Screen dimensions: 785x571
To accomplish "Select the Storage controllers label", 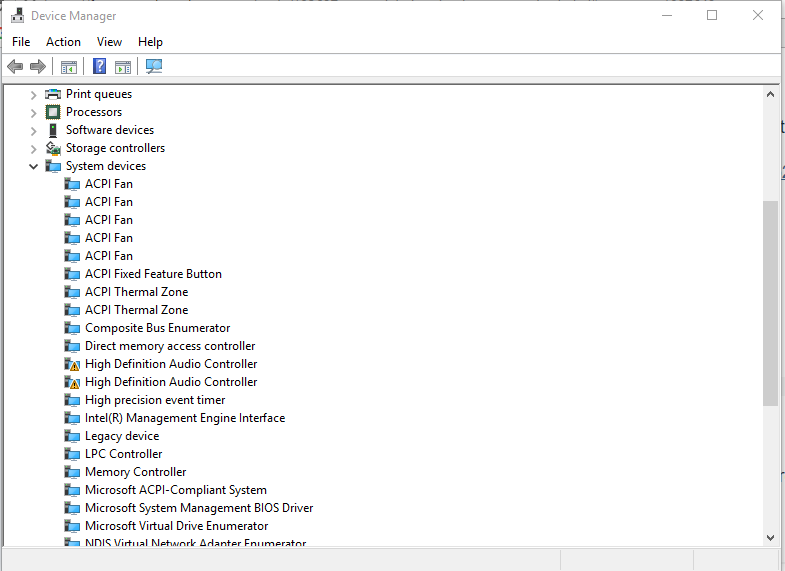I will click(115, 148).
